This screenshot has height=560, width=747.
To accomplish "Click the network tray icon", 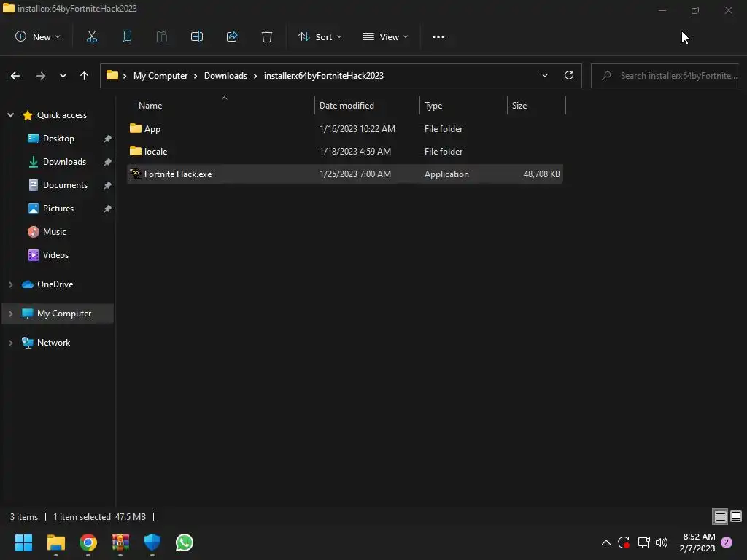I will 643,542.
